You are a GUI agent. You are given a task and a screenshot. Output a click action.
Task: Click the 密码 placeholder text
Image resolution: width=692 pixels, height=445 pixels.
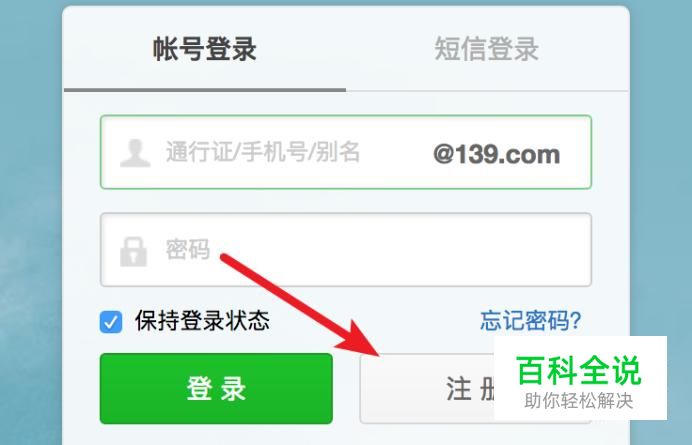188,249
